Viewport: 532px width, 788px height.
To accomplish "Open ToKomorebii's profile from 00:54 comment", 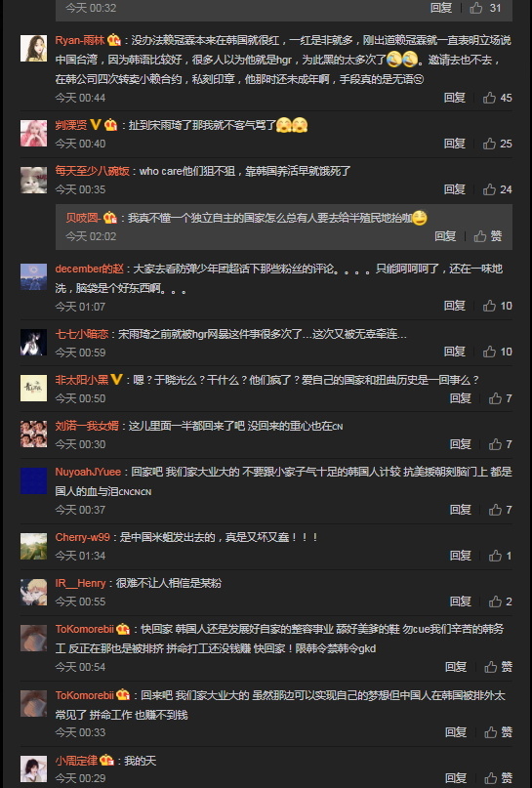I will pyautogui.click(x=84, y=629).
